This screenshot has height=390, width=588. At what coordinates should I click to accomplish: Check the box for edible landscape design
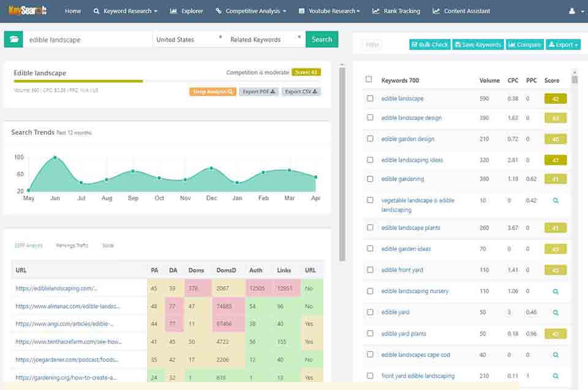point(369,118)
